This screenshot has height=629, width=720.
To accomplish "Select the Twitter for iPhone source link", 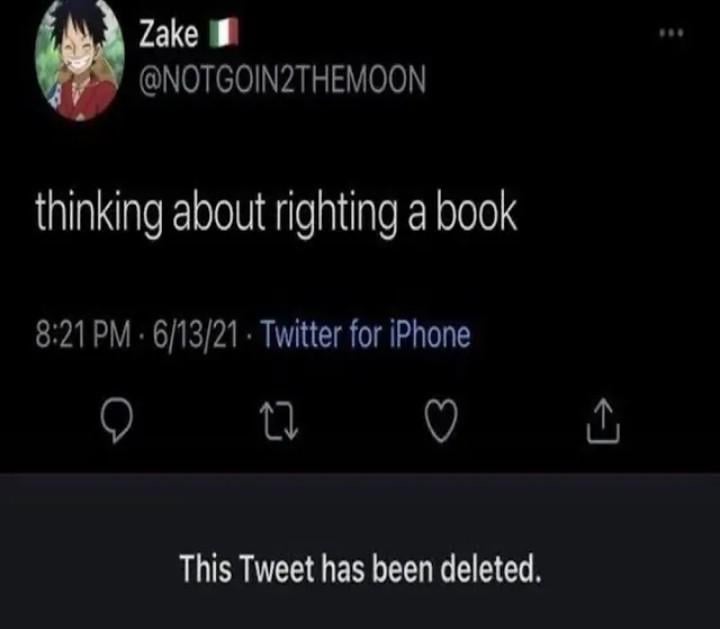I will (366, 334).
